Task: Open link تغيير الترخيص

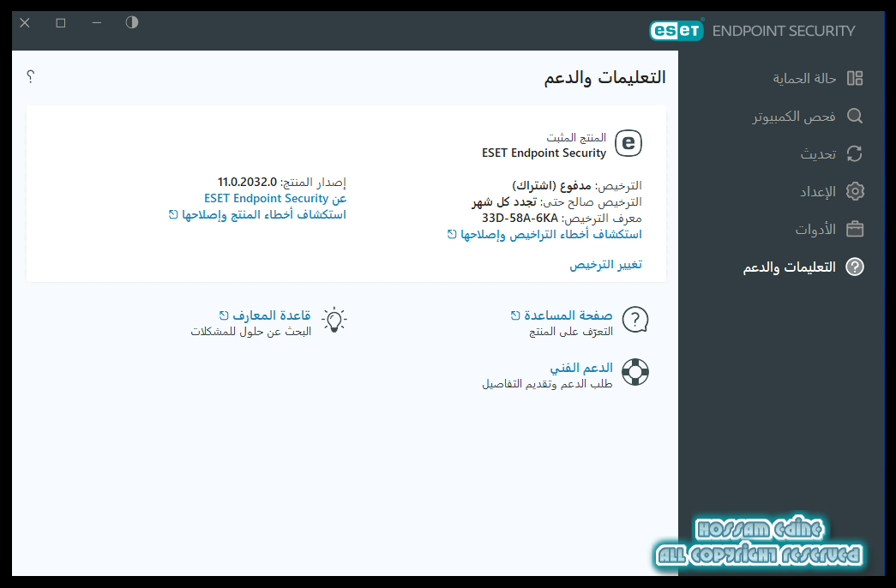Action: tap(605, 265)
